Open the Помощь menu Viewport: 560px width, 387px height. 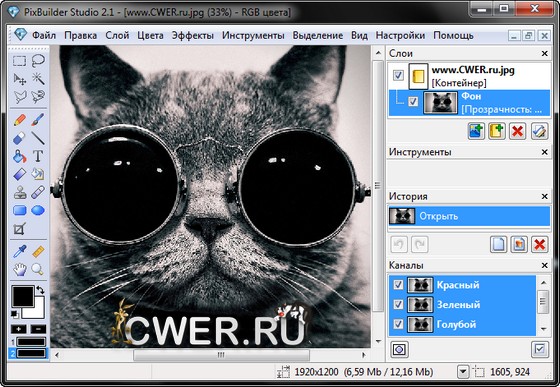[x=453, y=35]
